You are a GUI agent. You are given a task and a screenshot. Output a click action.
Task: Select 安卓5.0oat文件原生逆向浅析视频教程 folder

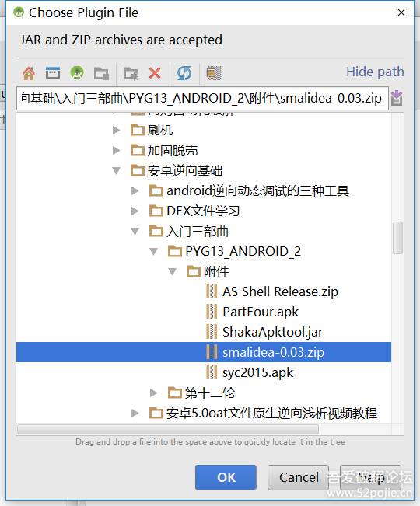pos(263,413)
